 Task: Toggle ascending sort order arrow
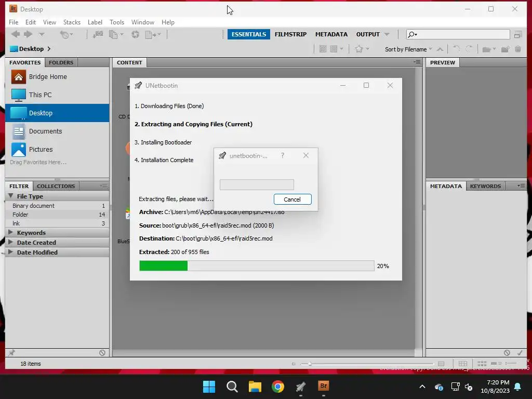tap(440, 49)
